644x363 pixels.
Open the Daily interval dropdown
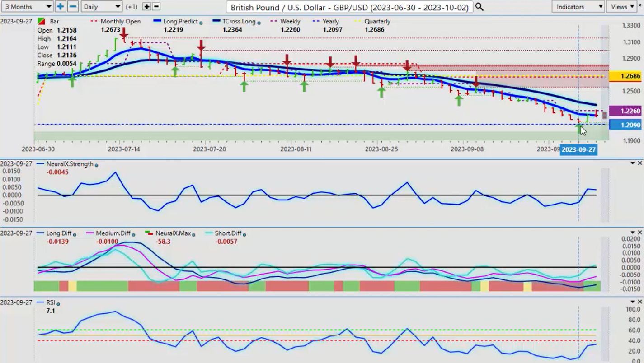click(x=102, y=7)
